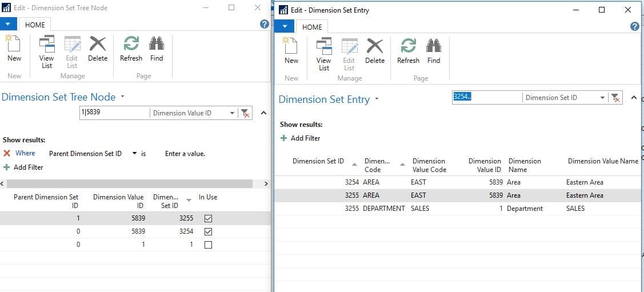Collapse filter pane in Dimension Set Entry window
644x292 pixels.
point(634,98)
